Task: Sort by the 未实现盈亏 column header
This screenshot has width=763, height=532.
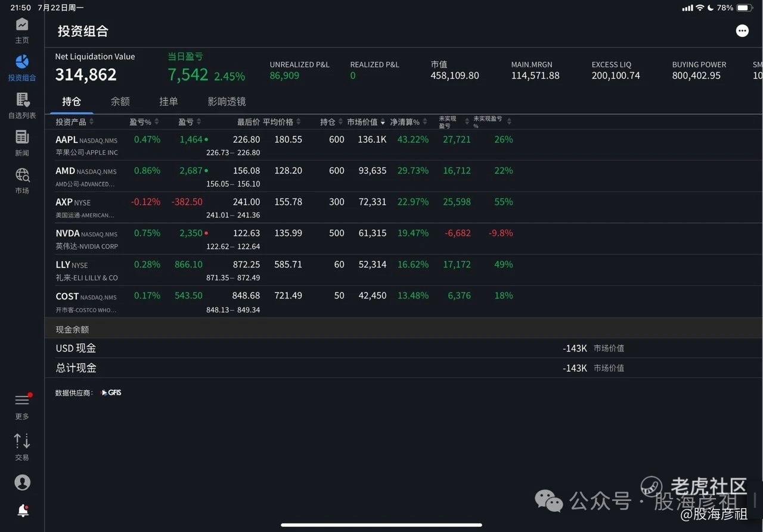Action: click(x=453, y=122)
